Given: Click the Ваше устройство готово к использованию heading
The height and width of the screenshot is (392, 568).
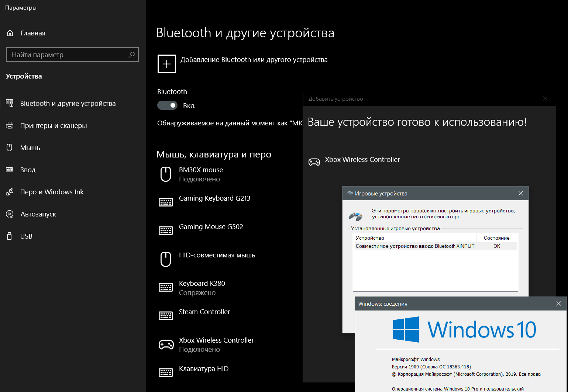Looking at the screenshot, I should coord(417,122).
